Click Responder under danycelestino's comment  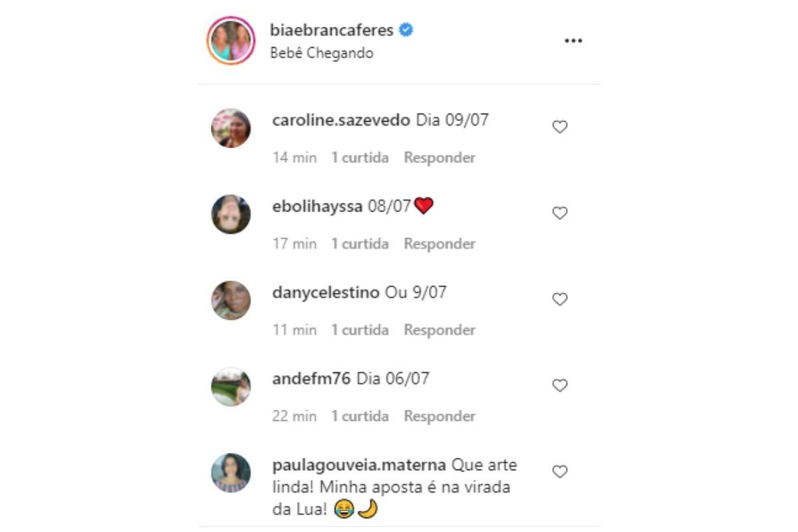pyautogui.click(x=440, y=330)
